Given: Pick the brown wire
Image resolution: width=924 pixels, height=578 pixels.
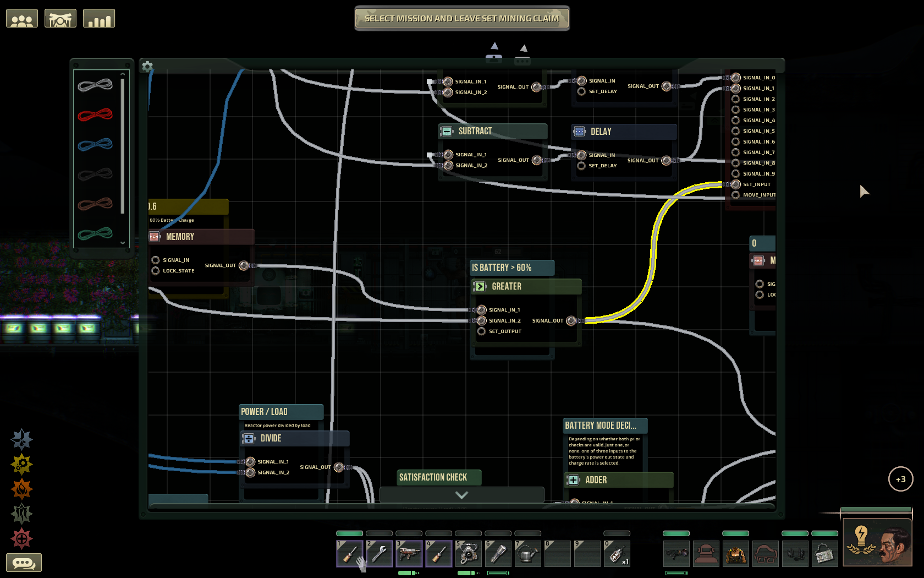Looking at the screenshot, I should (95, 204).
